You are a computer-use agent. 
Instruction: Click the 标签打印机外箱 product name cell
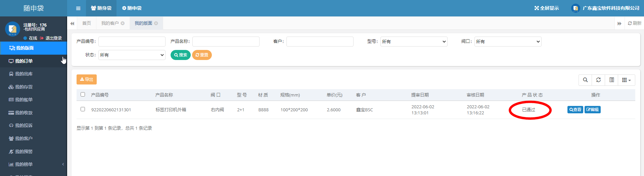tap(171, 110)
